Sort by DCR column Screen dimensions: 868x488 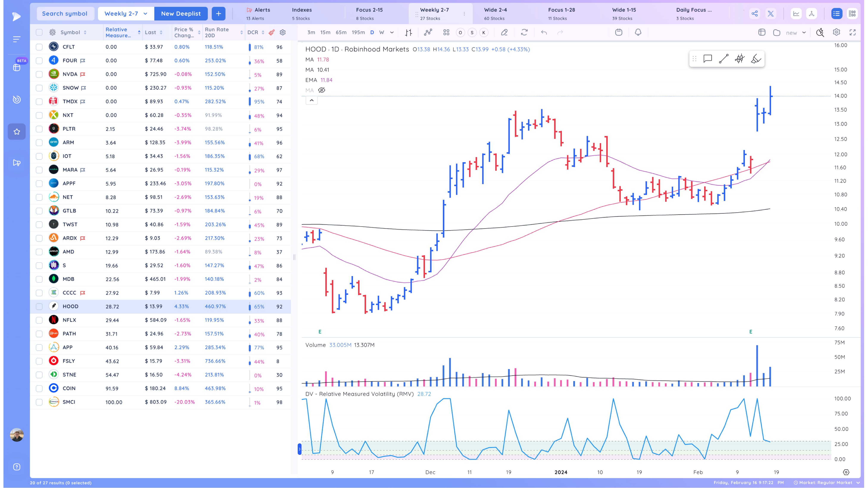click(256, 32)
